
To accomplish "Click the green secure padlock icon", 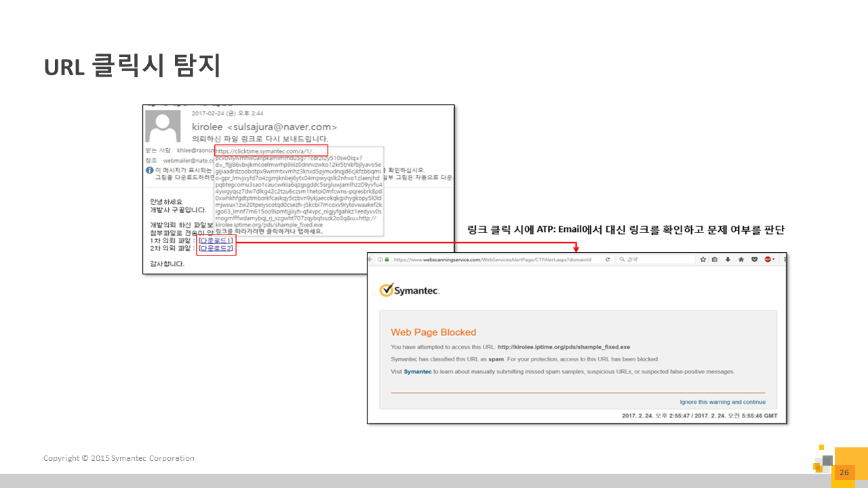I will point(387,259).
